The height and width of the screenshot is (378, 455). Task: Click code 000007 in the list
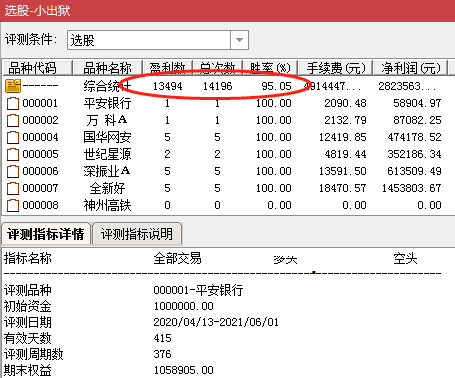40,188
